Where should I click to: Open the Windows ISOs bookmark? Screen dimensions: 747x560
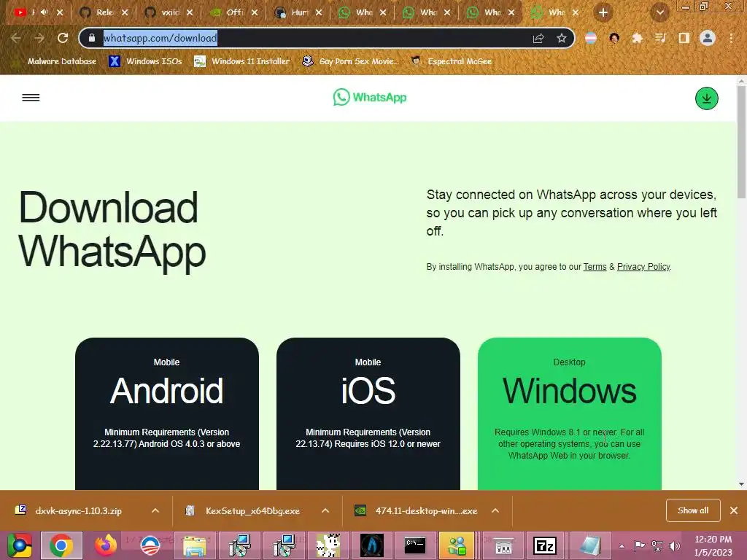145,61
